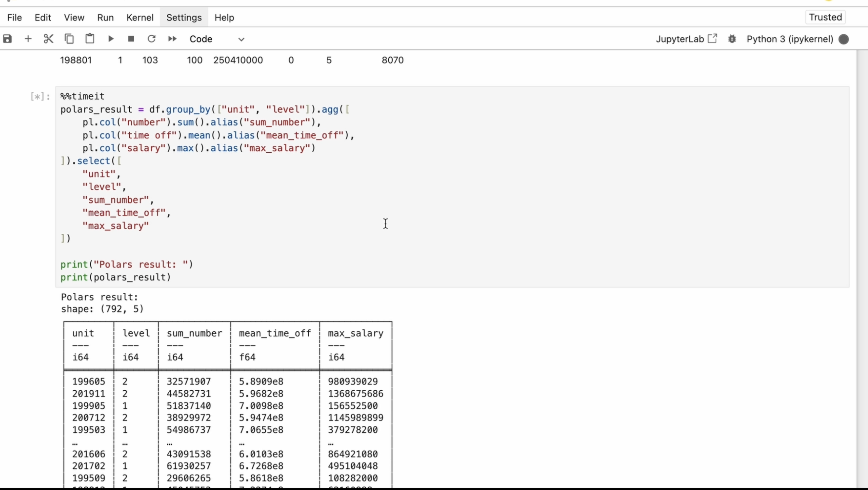Open the Edit menu
868x490 pixels.
[43, 18]
